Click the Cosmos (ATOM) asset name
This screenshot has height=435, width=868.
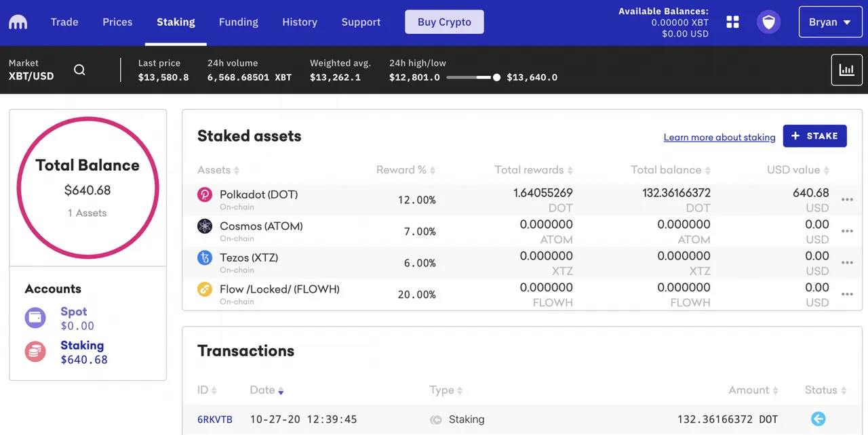261,226
